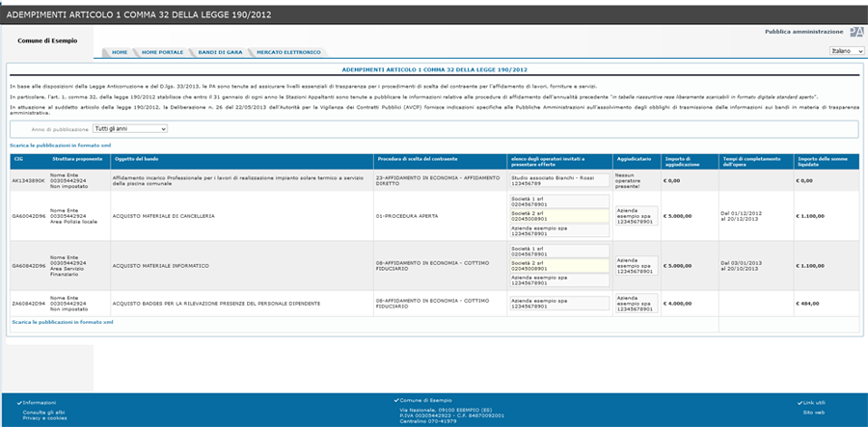Image resolution: width=868 pixels, height=427 pixels.
Task: Open the HOME PORTALE tab
Action: (x=162, y=52)
